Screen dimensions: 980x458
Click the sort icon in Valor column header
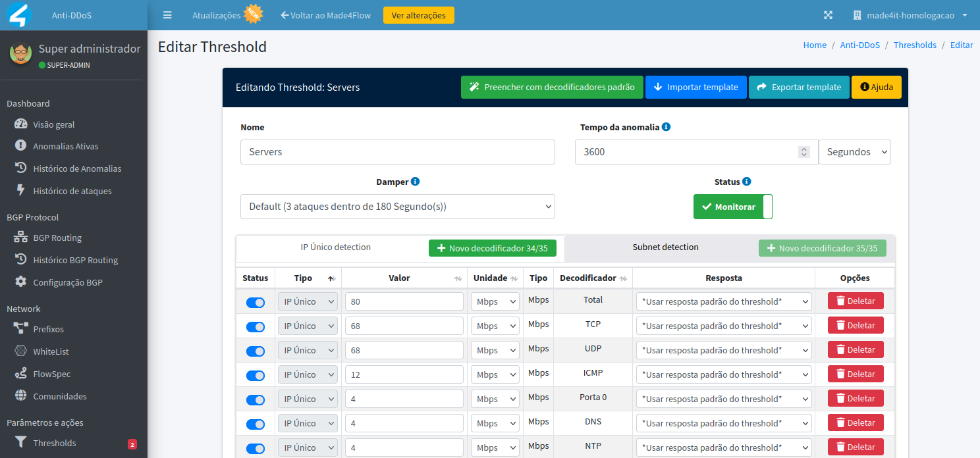tap(458, 278)
